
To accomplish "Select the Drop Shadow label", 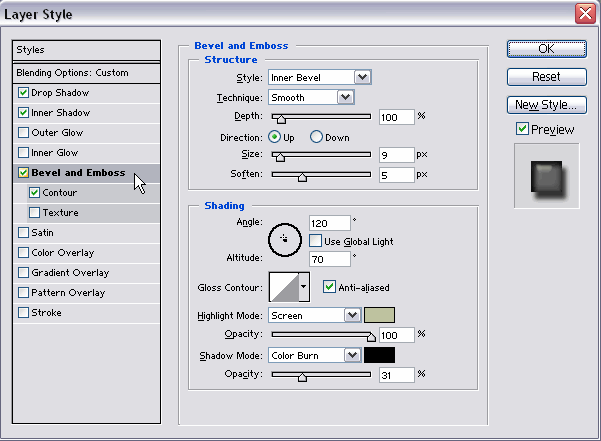I will [60, 93].
